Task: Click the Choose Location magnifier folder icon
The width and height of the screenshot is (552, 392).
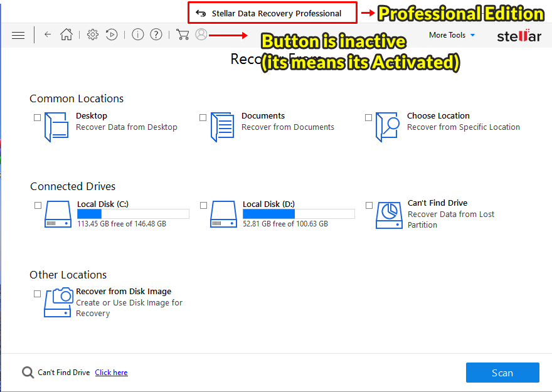Action: (388, 127)
